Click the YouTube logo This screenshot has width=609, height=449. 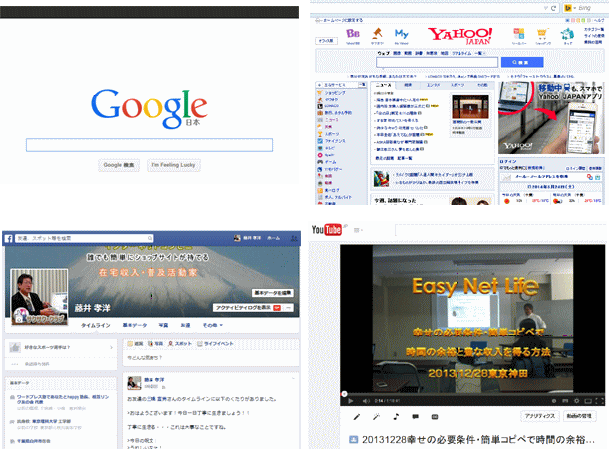click(x=328, y=230)
